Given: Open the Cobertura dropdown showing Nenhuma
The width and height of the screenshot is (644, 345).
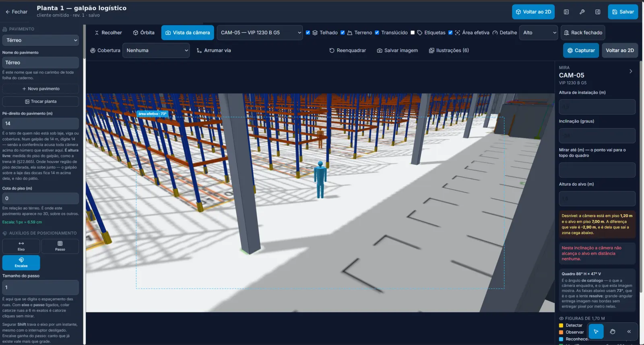Looking at the screenshot, I should pyautogui.click(x=156, y=50).
